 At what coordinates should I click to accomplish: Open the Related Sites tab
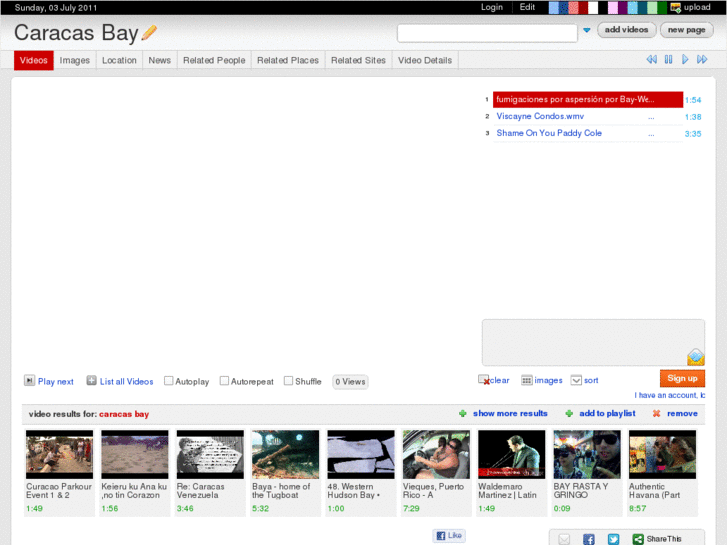pyautogui.click(x=358, y=60)
